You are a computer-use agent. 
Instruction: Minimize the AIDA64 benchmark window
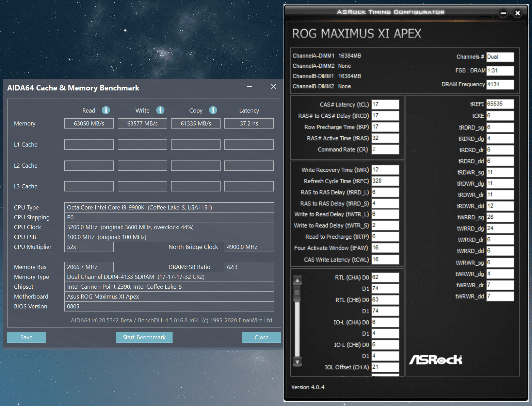tap(249, 87)
